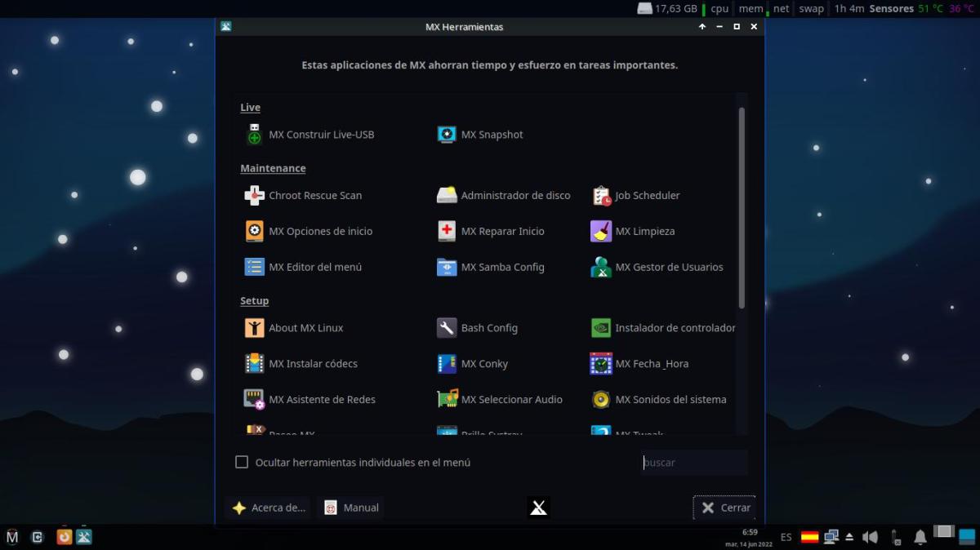This screenshot has height=550, width=980.
Task: Open MX Construir Live-USB tool
Action: (x=311, y=135)
